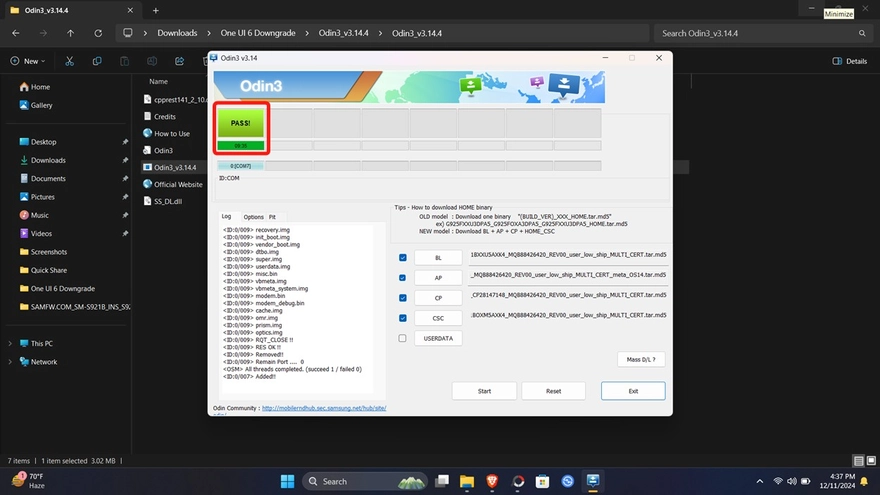Toggle the CP file checkbox
The height and width of the screenshot is (495, 880).
402,298
